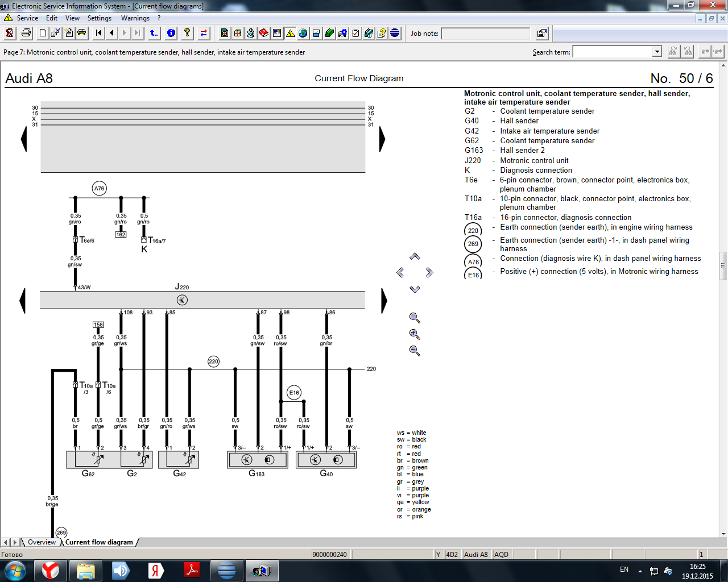Pan diagram down with down chevron

coord(415,289)
